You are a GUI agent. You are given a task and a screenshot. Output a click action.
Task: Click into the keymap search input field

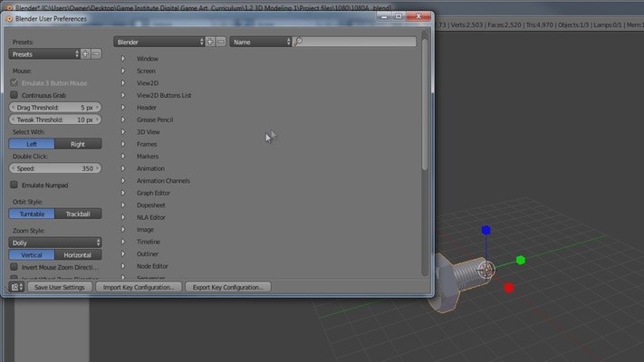(x=354, y=42)
